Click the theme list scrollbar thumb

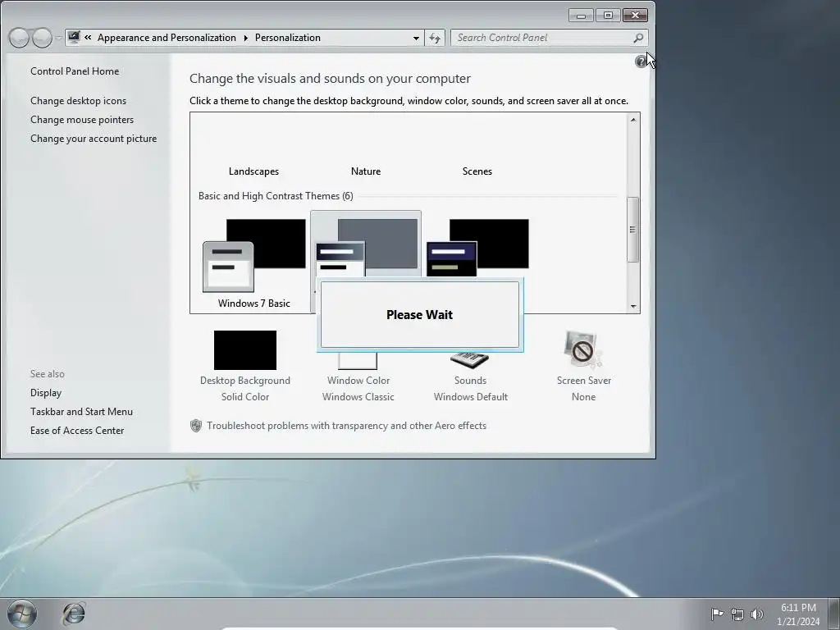click(x=633, y=230)
